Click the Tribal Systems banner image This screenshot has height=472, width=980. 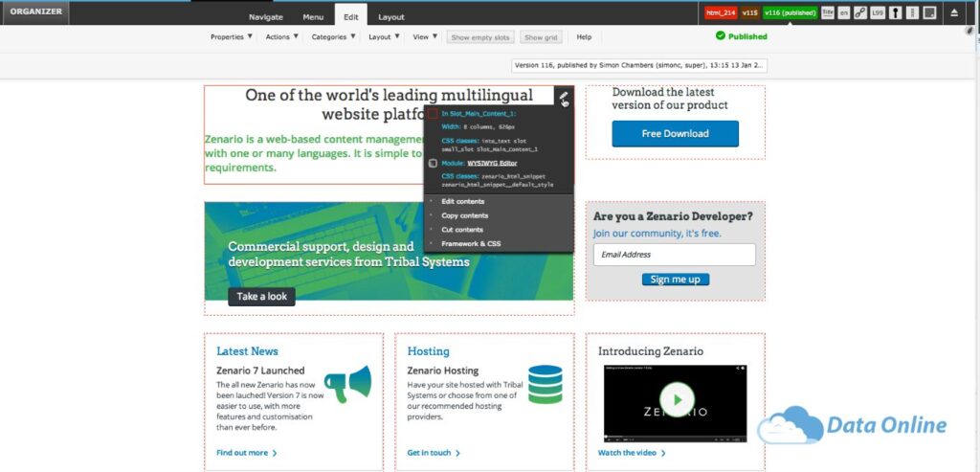coord(389,251)
